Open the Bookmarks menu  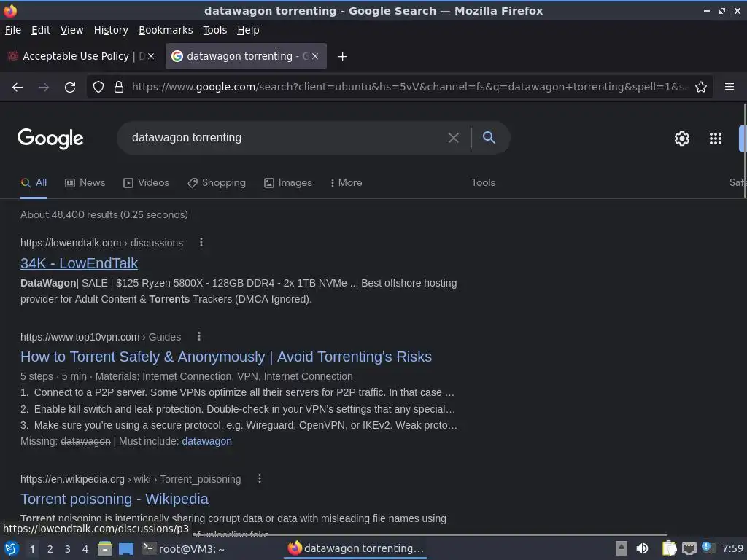pos(166,30)
